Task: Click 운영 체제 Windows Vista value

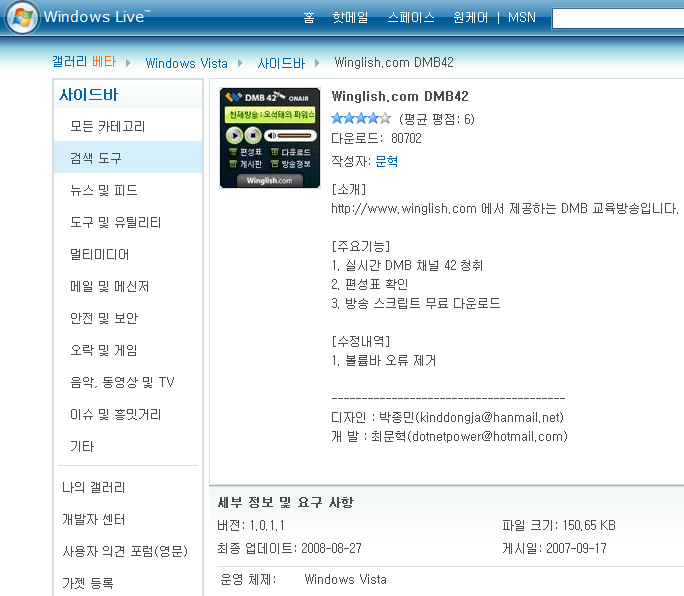Action: [345, 579]
